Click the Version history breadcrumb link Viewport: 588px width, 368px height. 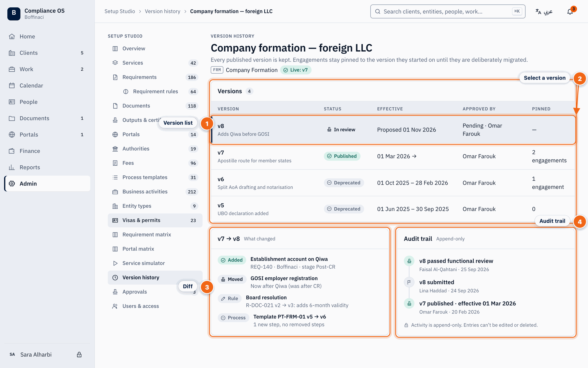162,11
